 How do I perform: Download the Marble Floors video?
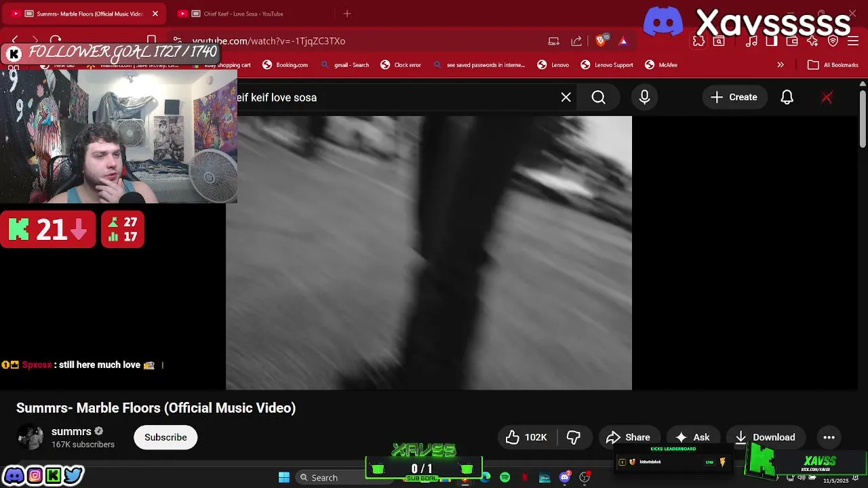pyautogui.click(x=765, y=437)
